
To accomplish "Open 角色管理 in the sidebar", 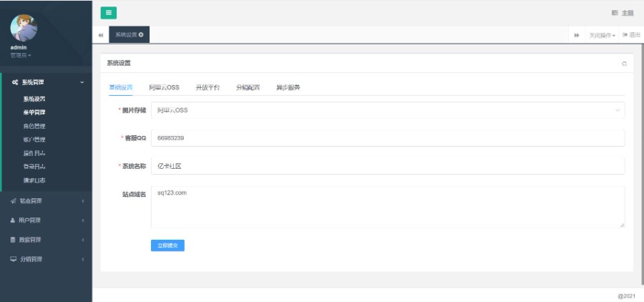I will [x=34, y=126].
